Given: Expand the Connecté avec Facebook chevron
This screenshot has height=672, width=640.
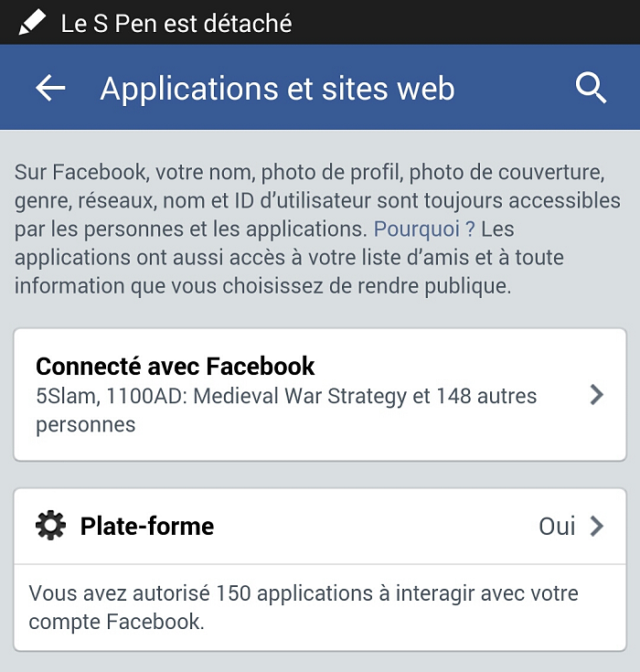Looking at the screenshot, I should tap(596, 395).
